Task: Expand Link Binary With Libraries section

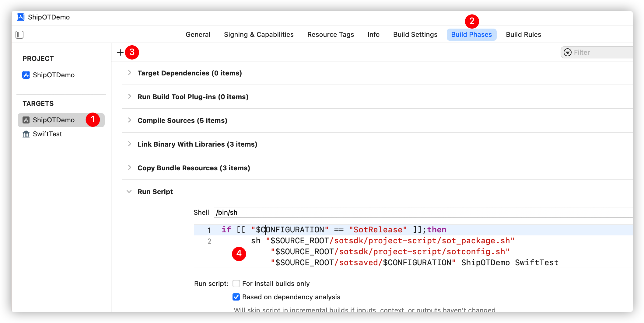Action: [129, 144]
